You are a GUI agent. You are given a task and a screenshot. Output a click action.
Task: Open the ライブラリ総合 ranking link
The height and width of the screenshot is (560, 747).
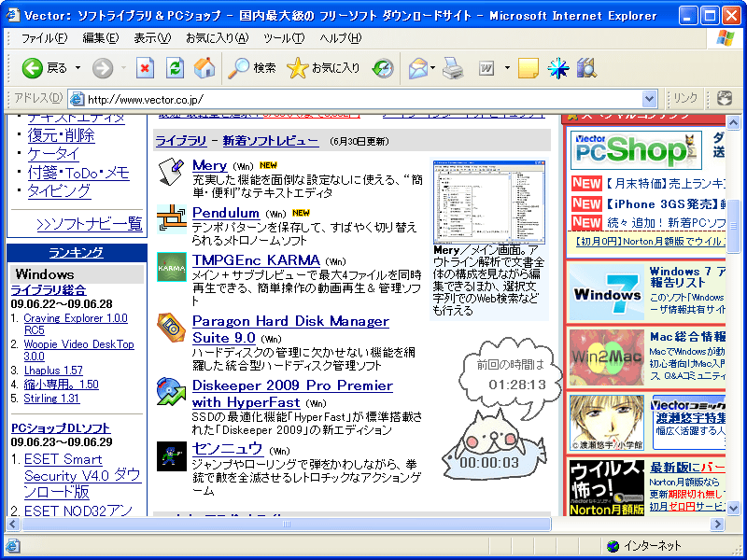pos(49,290)
